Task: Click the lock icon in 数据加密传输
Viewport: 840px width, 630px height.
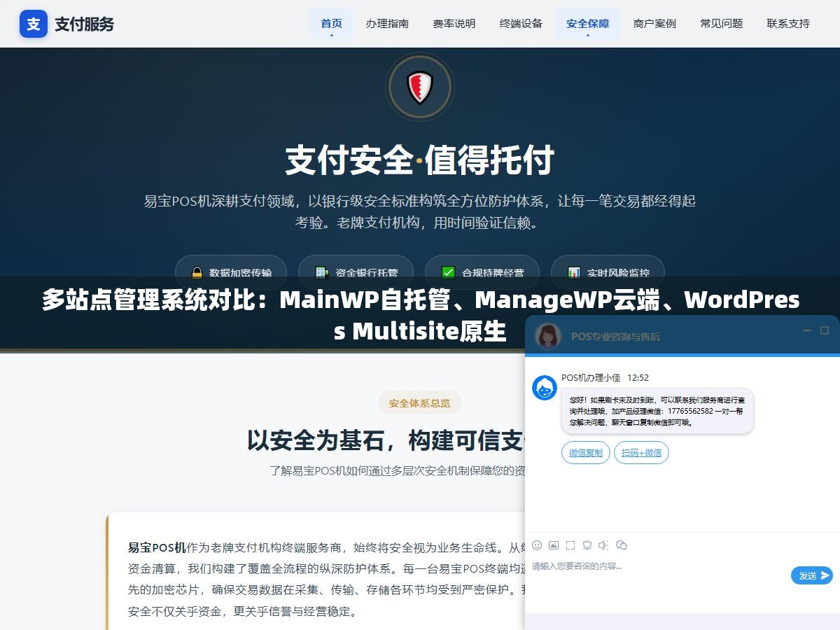Action: click(197, 273)
